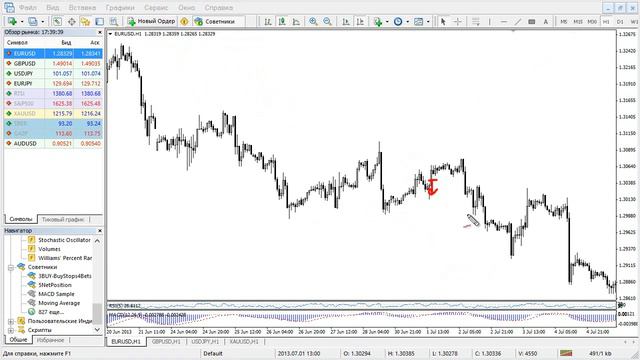Select the cursor arrow tool
Image resolution: width=640 pixels, height=360 pixels.
443,22
